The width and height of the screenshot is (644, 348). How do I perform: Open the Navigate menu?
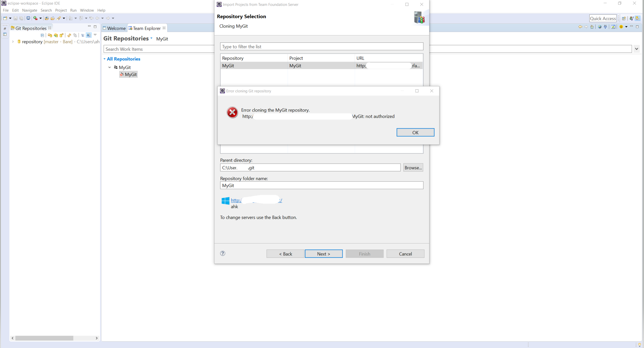[x=29, y=10]
